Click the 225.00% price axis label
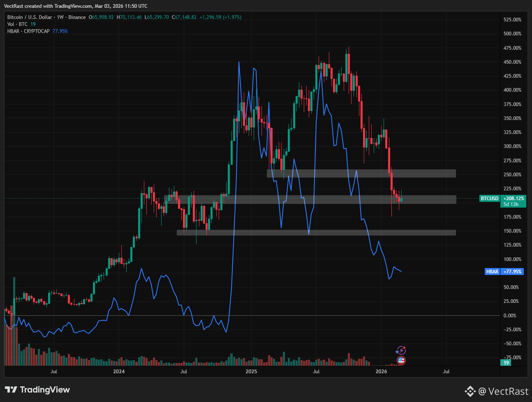The height and width of the screenshot is (402, 532). pyautogui.click(x=512, y=189)
